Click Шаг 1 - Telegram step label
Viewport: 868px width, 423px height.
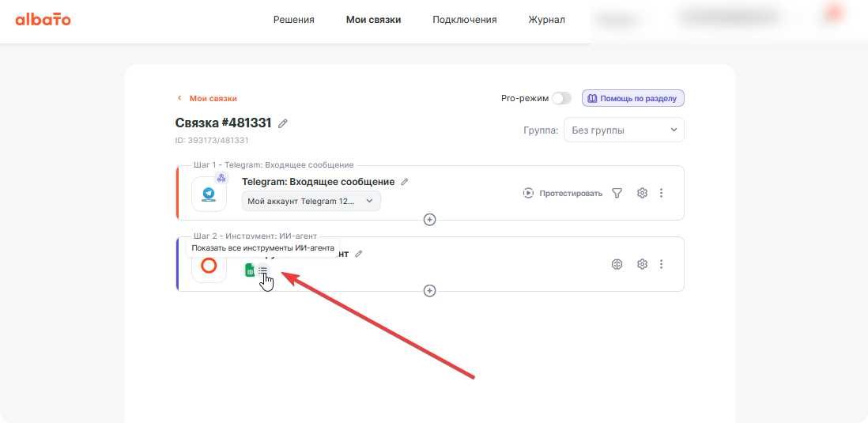274,165
